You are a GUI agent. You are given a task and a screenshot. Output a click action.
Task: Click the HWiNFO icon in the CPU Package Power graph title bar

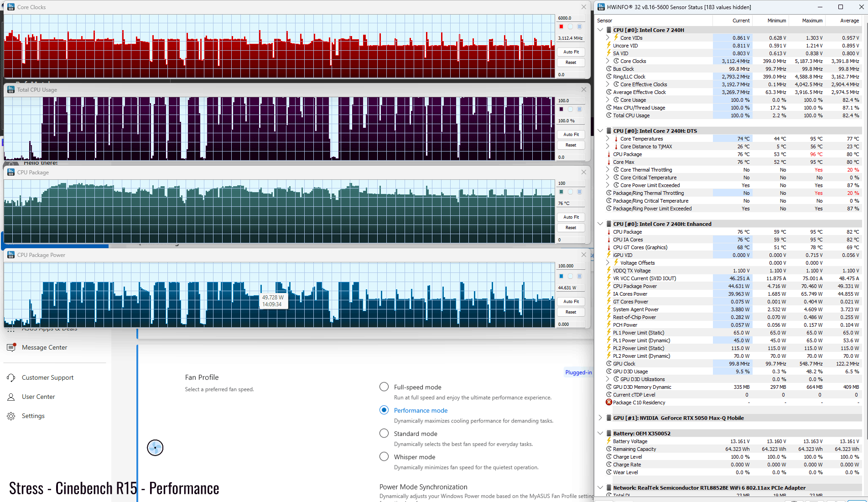pyautogui.click(x=11, y=255)
